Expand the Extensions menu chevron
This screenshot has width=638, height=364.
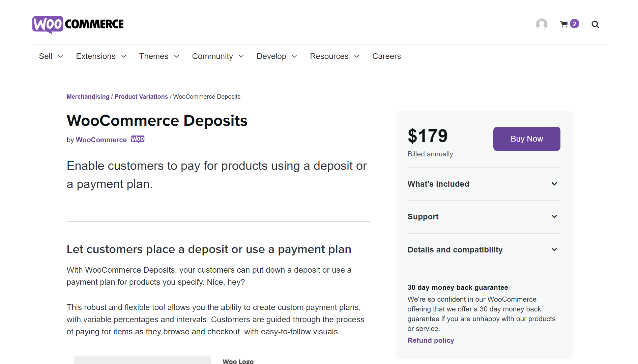(124, 56)
